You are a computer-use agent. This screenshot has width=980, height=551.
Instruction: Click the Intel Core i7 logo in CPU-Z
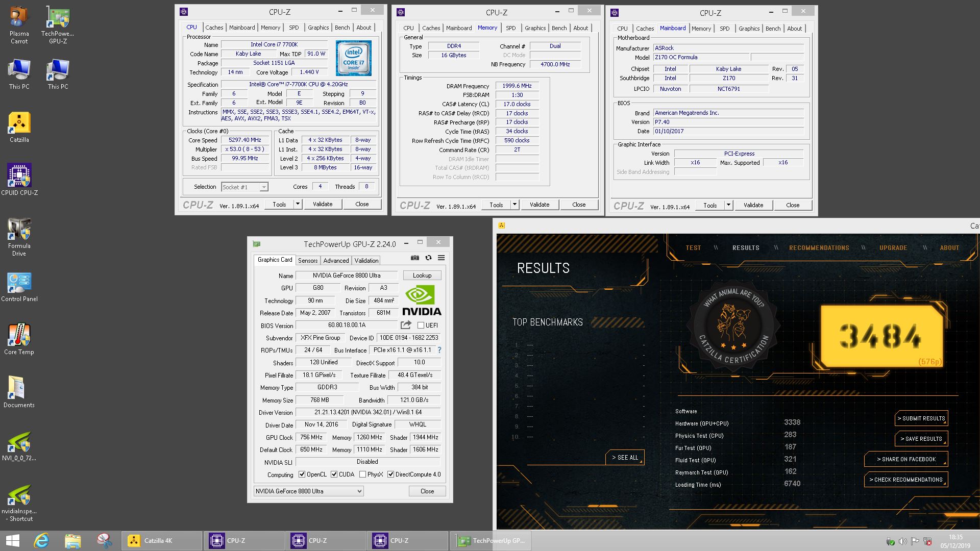point(353,58)
